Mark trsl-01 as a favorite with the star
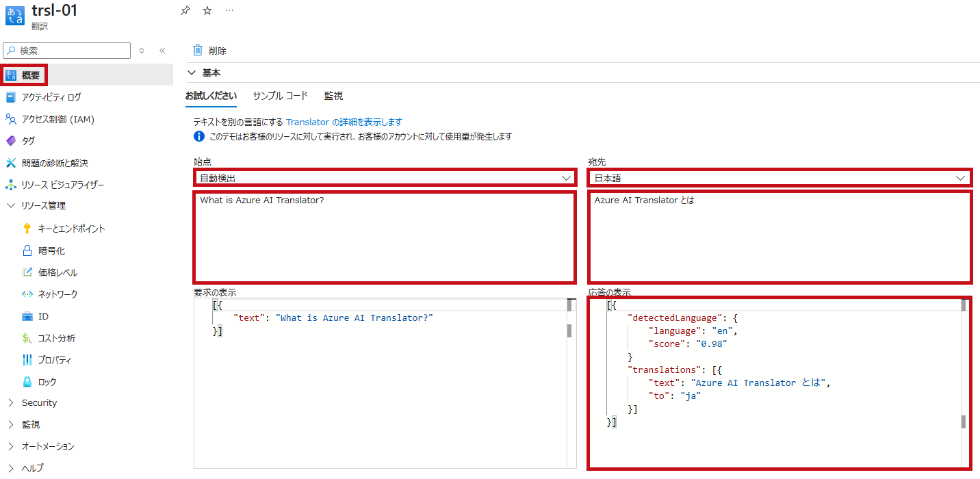This screenshot has width=980, height=479. 207,10
